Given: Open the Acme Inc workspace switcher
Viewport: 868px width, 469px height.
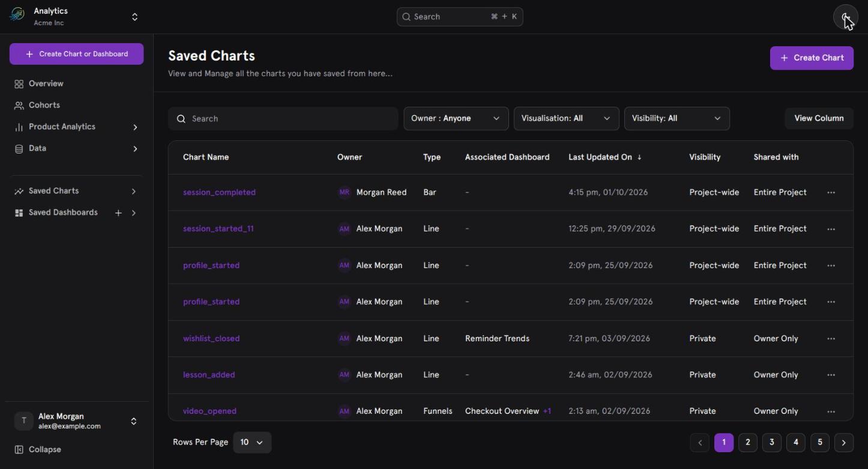Looking at the screenshot, I should click(135, 17).
